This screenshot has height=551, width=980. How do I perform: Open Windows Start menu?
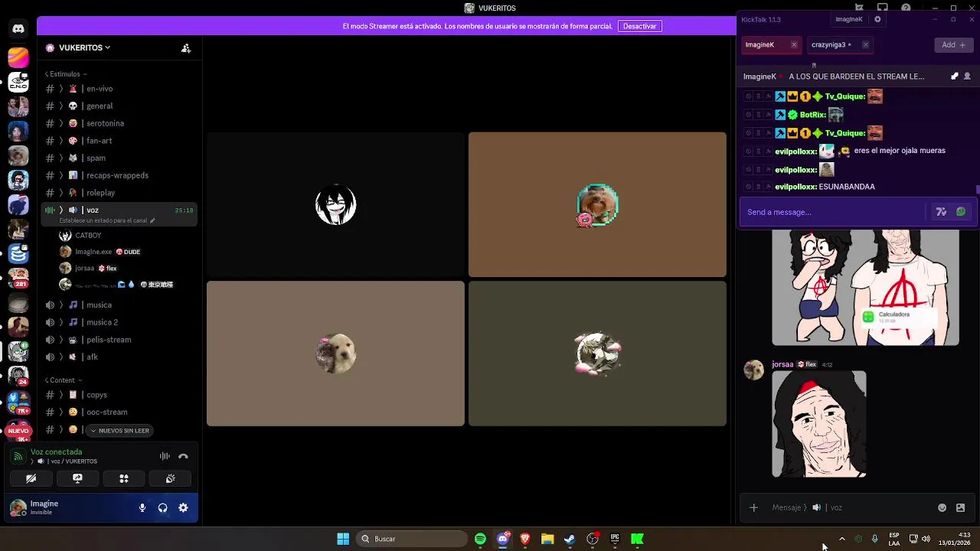click(x=343, y=539)
